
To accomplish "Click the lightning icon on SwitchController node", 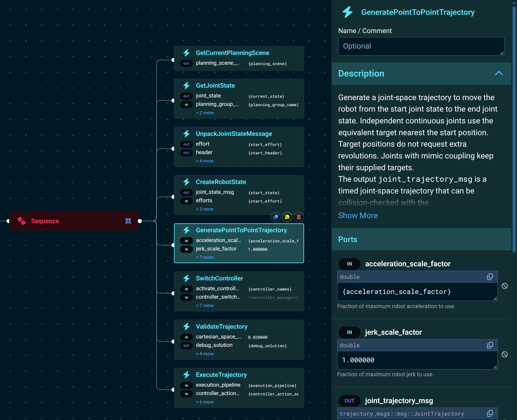I will (x=186, y=278).
